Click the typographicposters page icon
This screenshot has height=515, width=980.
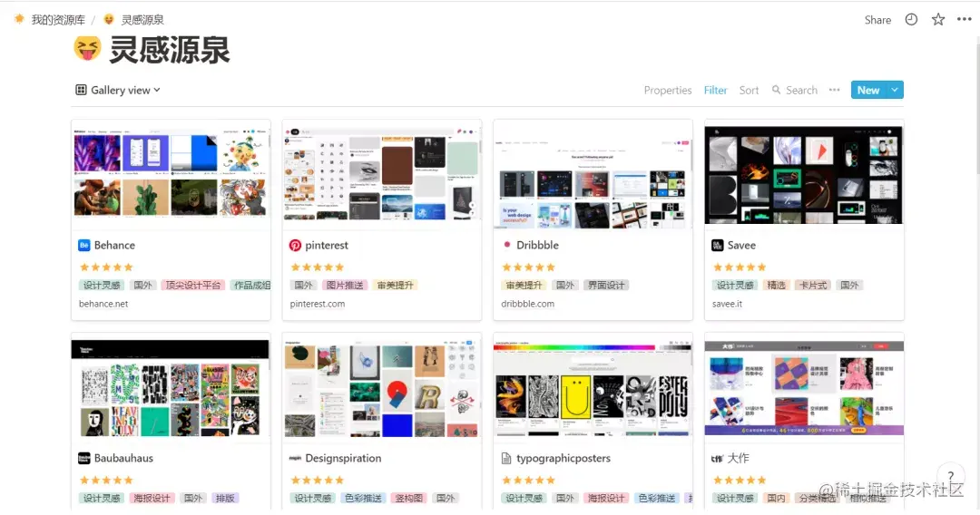[x=506, y=458]
